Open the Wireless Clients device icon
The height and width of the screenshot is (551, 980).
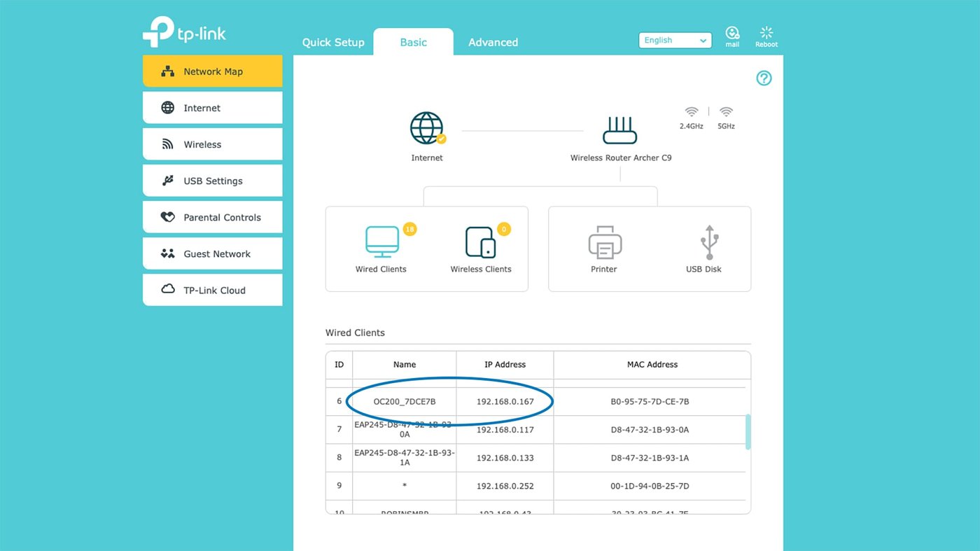coord(480,242)
